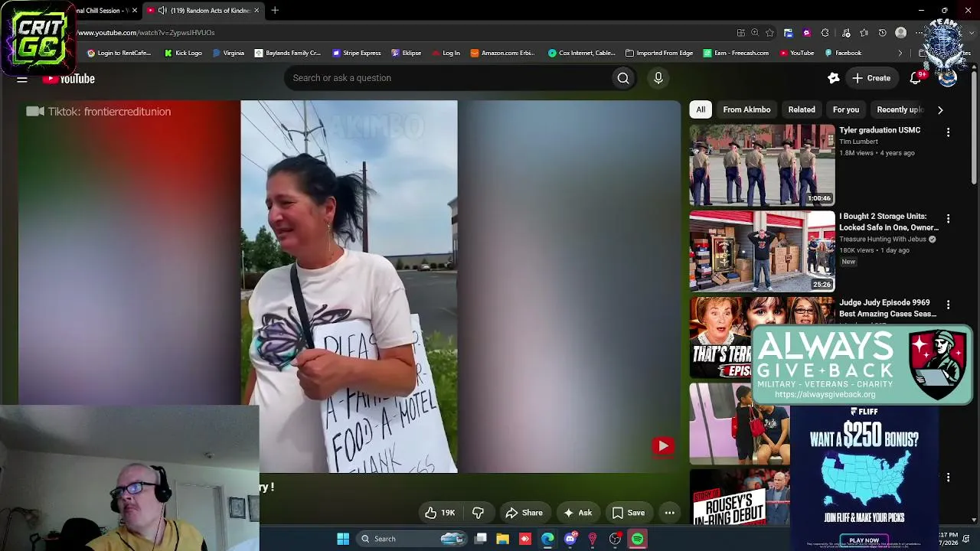Open the Imported From Edge bookmarks folder

pyautogui.click(x=658, y=53)
